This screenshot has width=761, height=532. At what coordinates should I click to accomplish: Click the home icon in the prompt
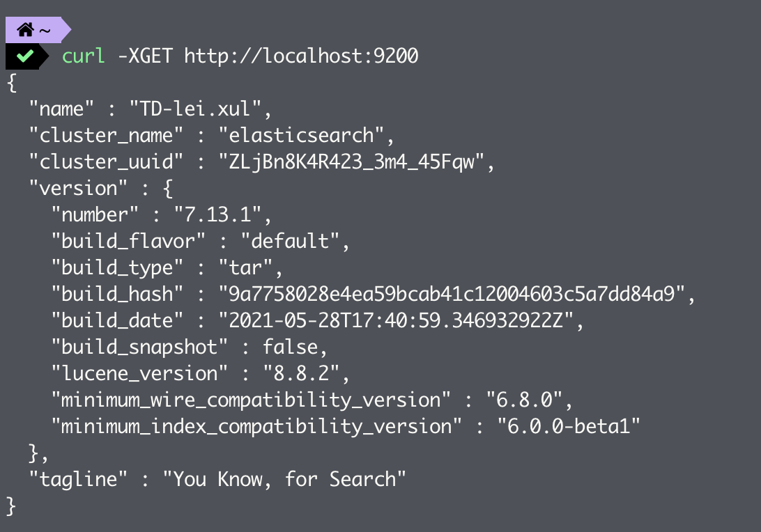coord(25,30)
